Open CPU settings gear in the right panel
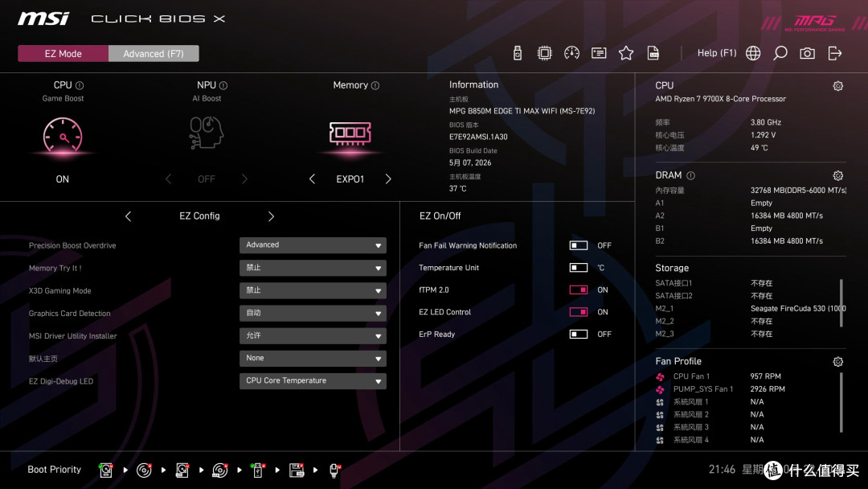 [x=838, y=86]
